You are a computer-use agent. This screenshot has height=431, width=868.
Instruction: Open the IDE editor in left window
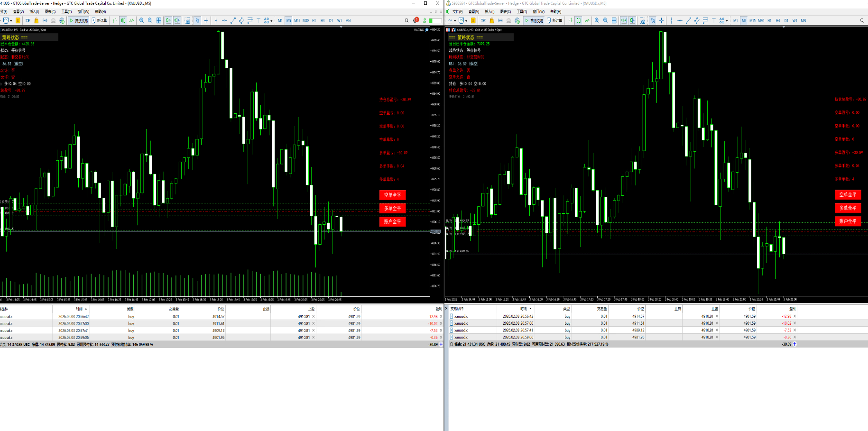pyautogui.click(x=28, y=20)
